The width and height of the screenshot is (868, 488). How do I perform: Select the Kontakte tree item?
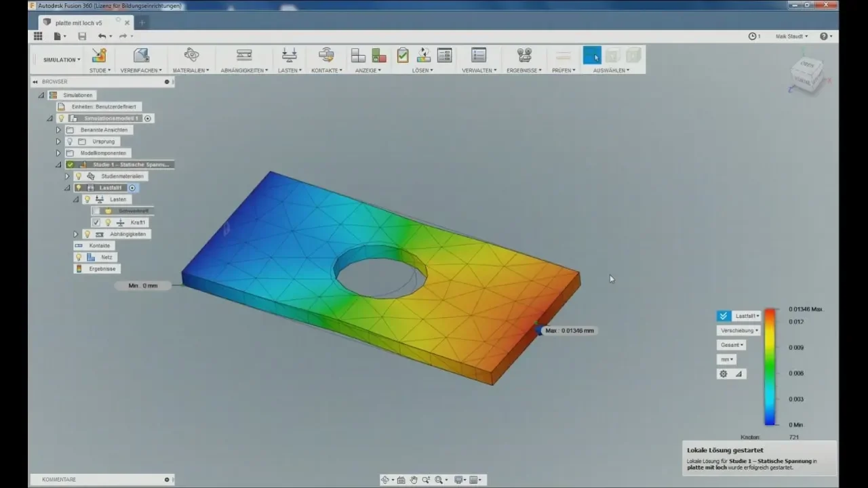94,245
